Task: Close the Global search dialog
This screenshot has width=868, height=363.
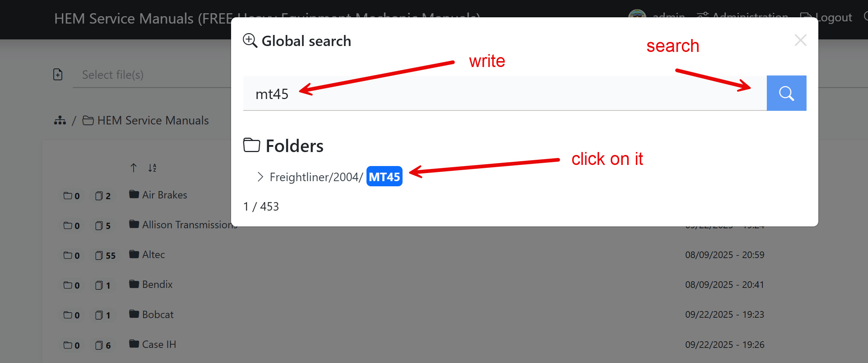Action: [x=800, y=40]
